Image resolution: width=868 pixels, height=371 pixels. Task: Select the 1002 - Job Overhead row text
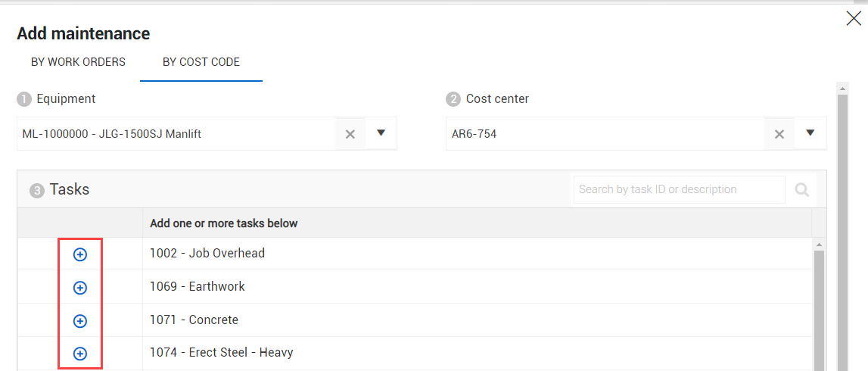pos(207,254)
